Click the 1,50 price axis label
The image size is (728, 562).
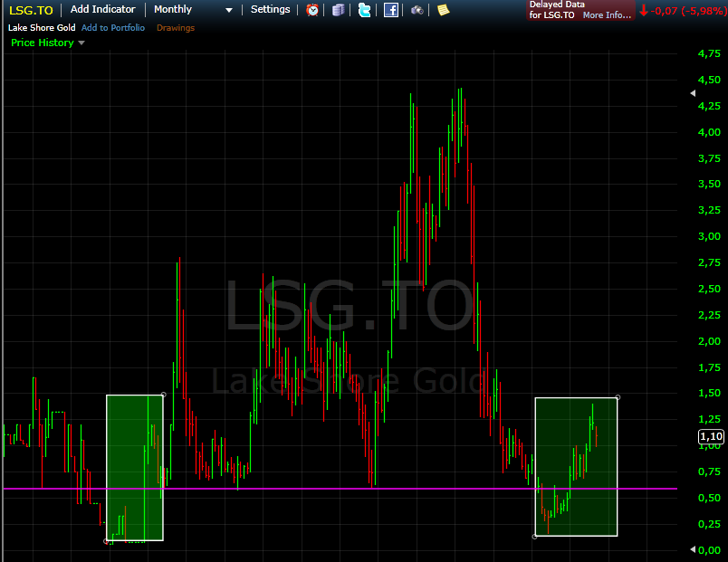709,393
